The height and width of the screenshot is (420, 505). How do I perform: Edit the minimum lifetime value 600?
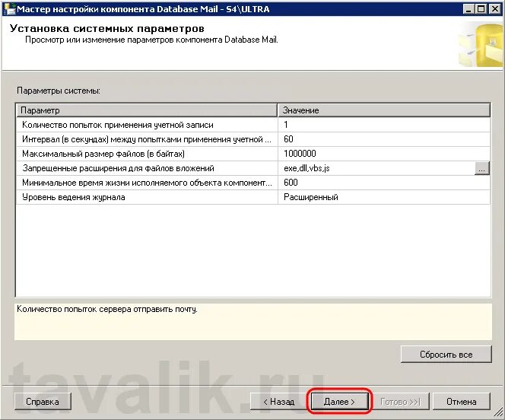384,183
